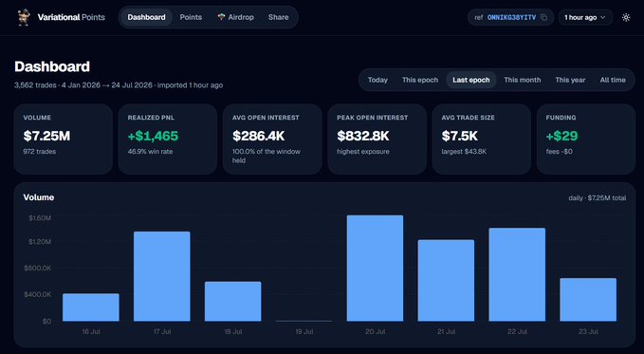This screenshot has width=644, height=354.
Task: Copy the referral code via copy icon
Action: pyautogui.click(x=543, y=17)
